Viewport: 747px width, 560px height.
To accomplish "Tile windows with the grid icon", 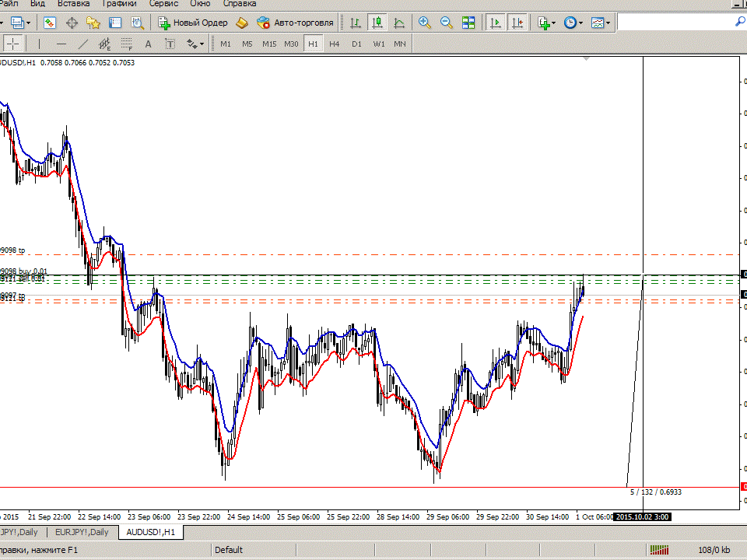I will click(x=468, y=23).
